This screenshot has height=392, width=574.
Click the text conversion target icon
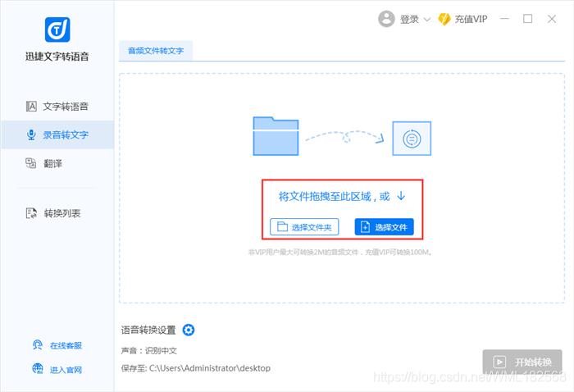pos(412,139)
